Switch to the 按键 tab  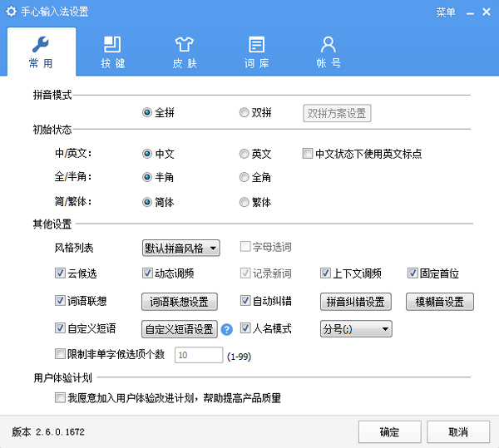tap(112, 52)
